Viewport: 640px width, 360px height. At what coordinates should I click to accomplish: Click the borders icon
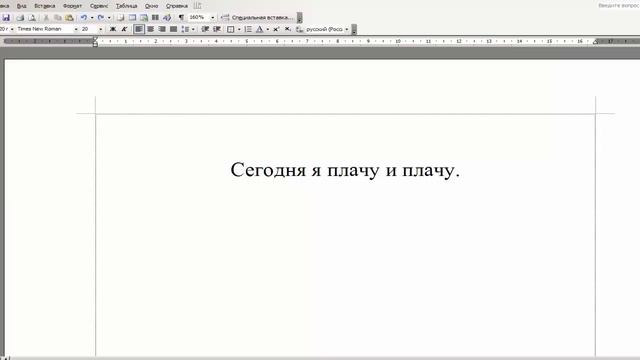click(231, 29)
